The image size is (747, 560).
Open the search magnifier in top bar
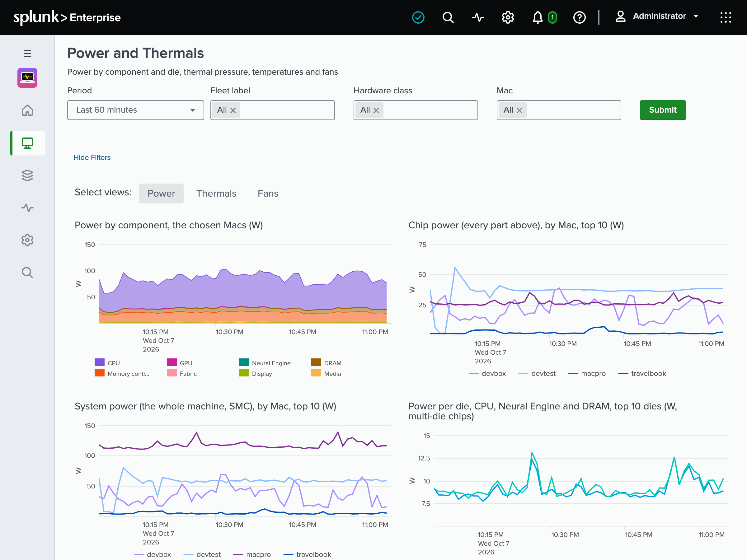(448, 17)
